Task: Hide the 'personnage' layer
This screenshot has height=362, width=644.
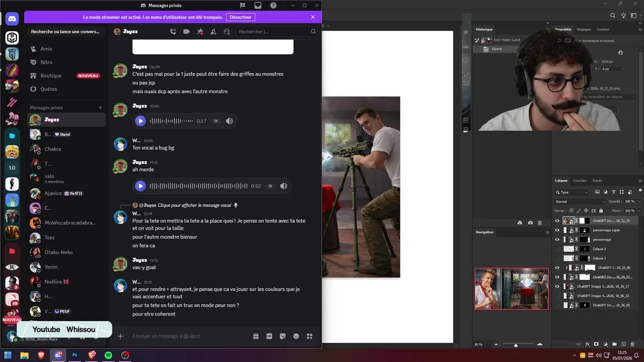Action: click(557, 239)
